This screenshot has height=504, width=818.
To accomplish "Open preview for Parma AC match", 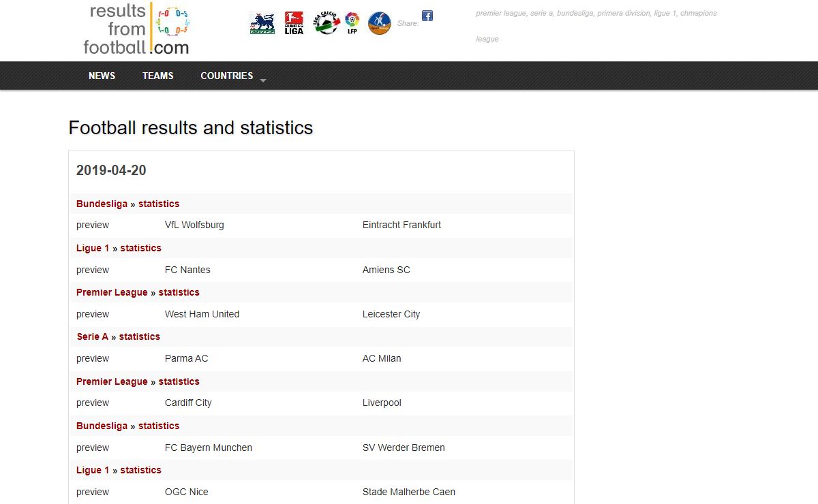I will 93,358.
